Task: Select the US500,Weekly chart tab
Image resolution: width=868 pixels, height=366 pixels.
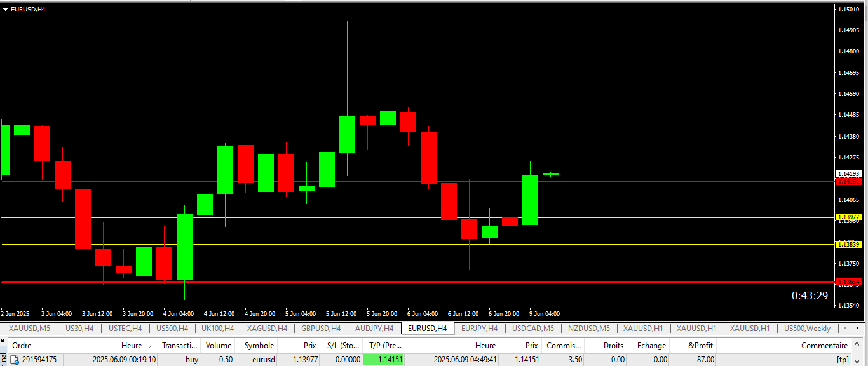Action: coord(807,329)
